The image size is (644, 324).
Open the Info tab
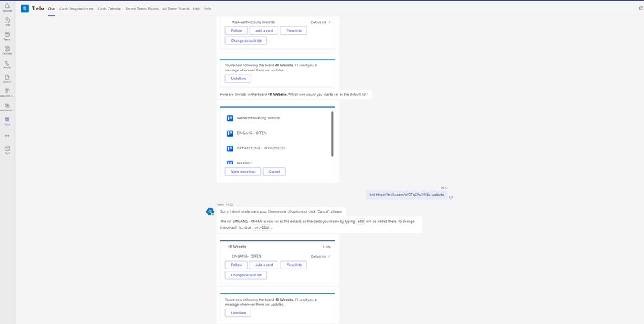pos(208,8)
